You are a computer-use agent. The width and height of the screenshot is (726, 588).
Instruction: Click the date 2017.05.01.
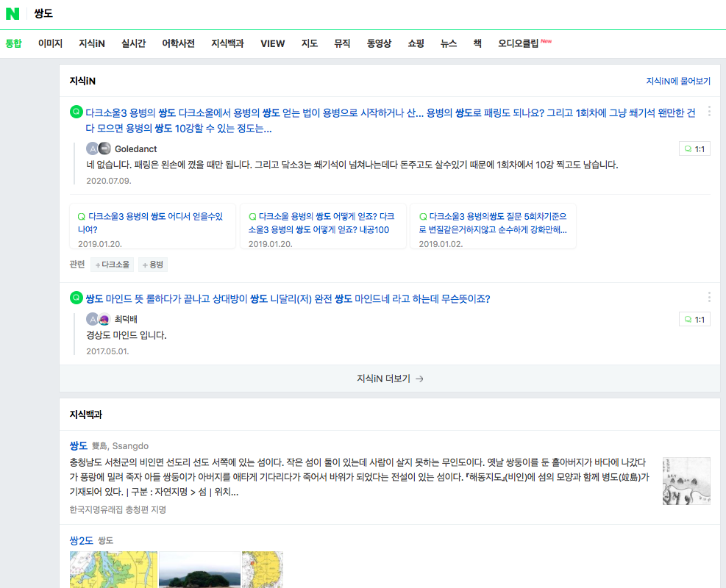coord(108,351)
